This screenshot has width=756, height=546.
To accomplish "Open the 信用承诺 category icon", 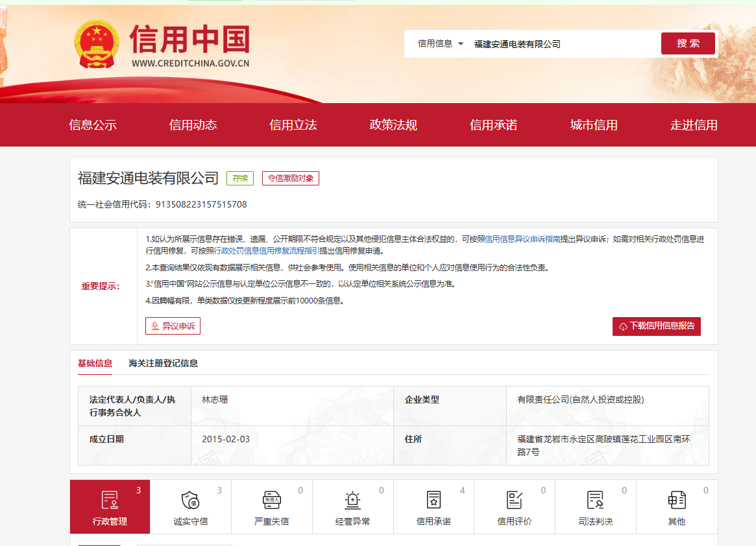I will coord(433,500).
